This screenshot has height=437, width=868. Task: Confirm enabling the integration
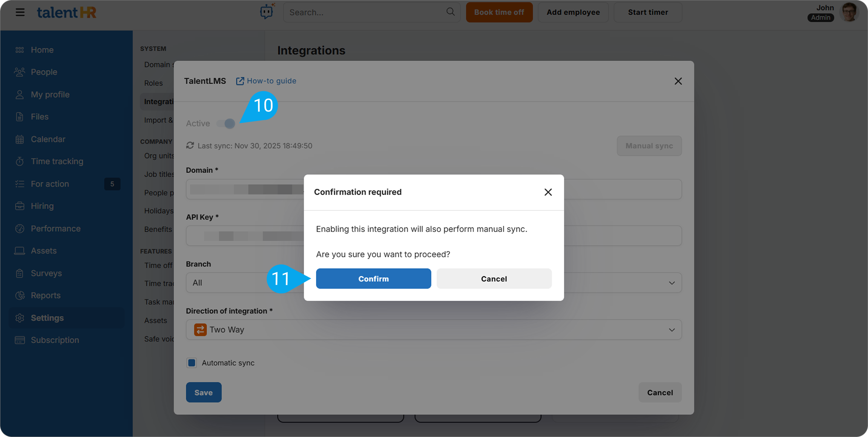click(x=373, y=279)
